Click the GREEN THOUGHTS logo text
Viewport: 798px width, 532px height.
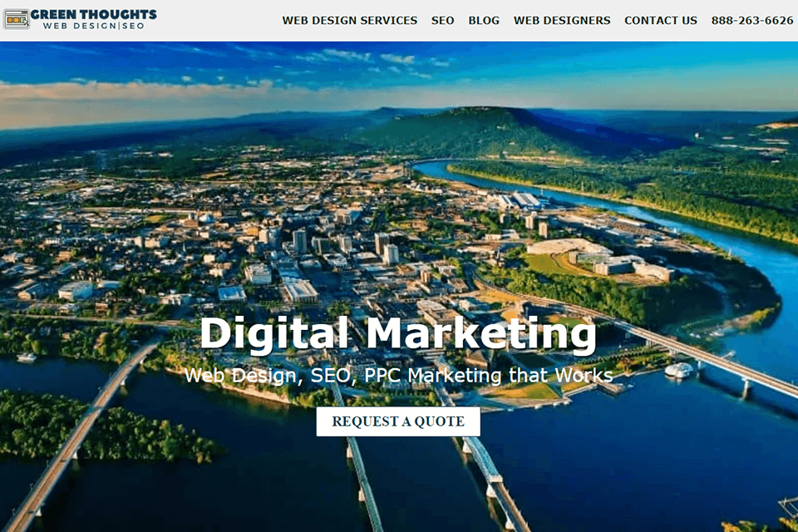coord(94,14)
